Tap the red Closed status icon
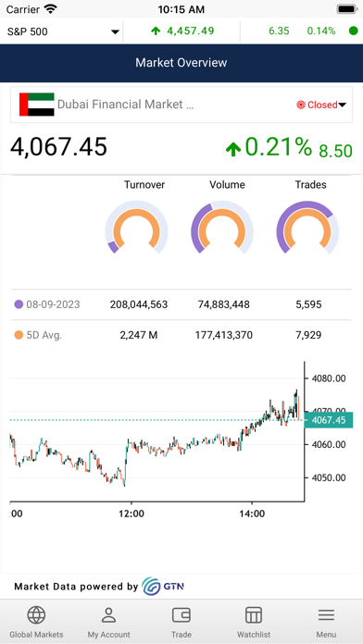Viewport: 363px width, 644px height. point(301,105)
